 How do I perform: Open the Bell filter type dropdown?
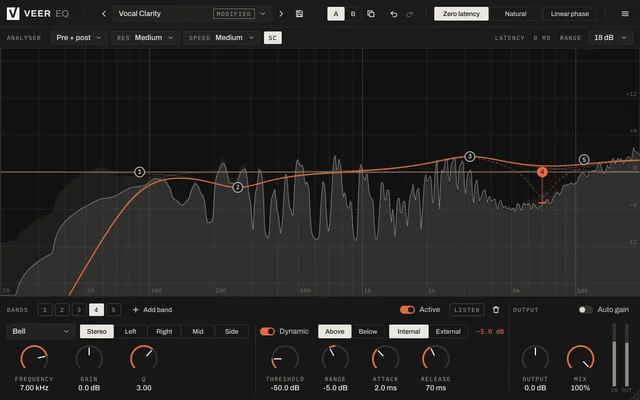click(x=41, y=331)
